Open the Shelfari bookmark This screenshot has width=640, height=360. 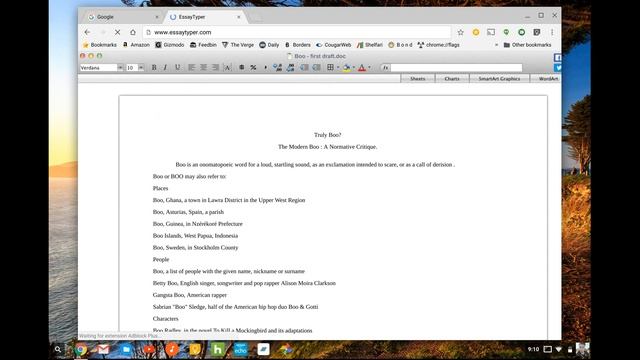pos(370,45)
